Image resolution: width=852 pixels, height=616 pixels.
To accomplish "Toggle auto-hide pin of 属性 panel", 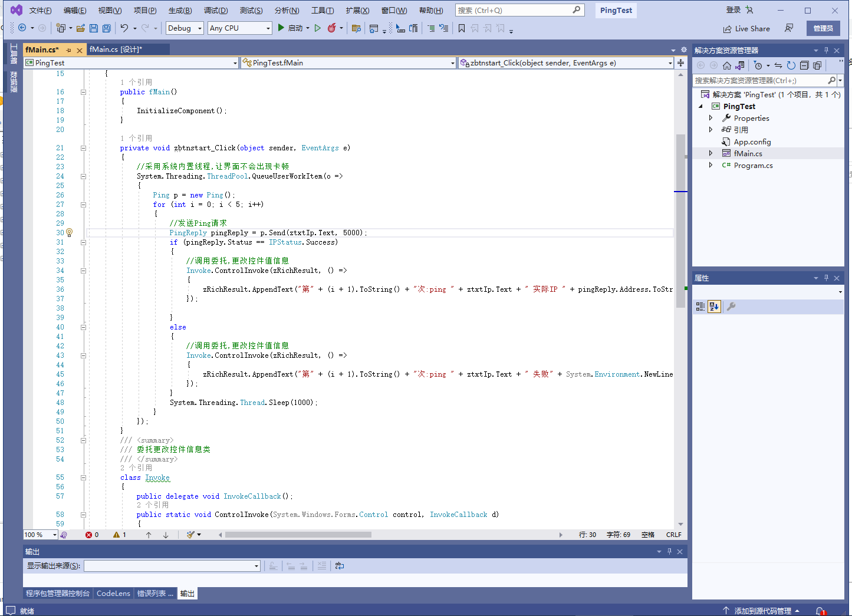I will tap(826, 278).
